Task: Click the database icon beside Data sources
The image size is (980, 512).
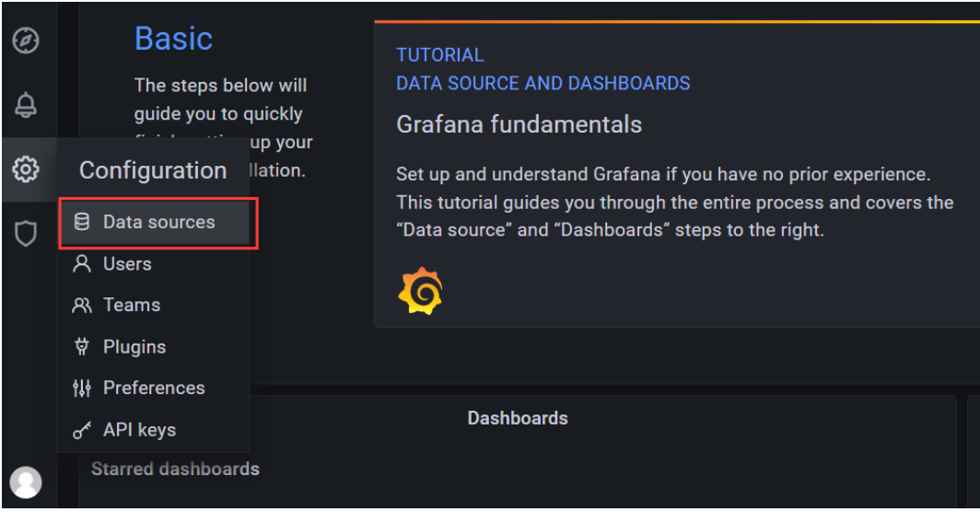Action: click(x=82, y=221)
